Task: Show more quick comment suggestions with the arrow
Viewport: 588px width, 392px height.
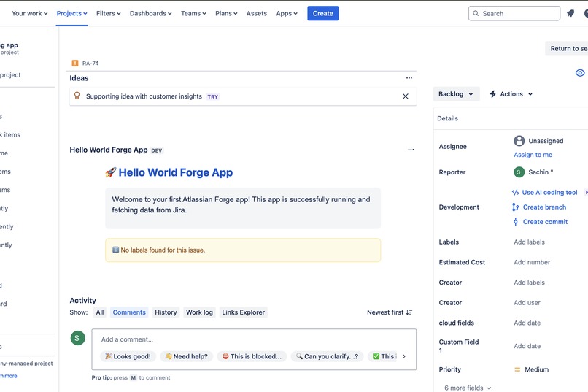Action: pos(404,356)
